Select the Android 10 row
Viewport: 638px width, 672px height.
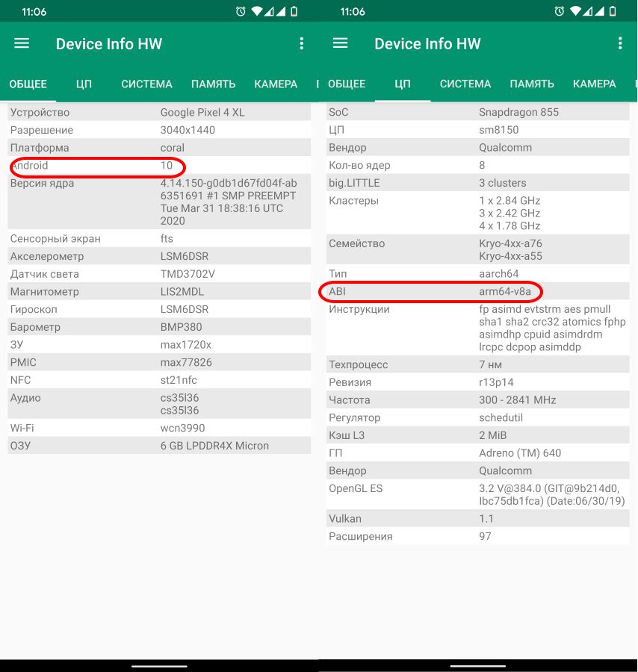[159, 166]
